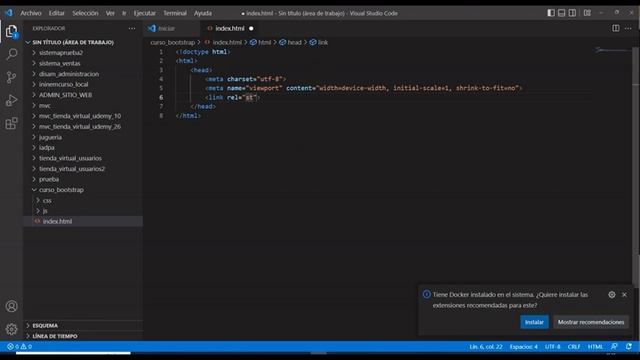Click the notifications bell in status bar
This screenshot has height=360, width=640.
(629, 347)
